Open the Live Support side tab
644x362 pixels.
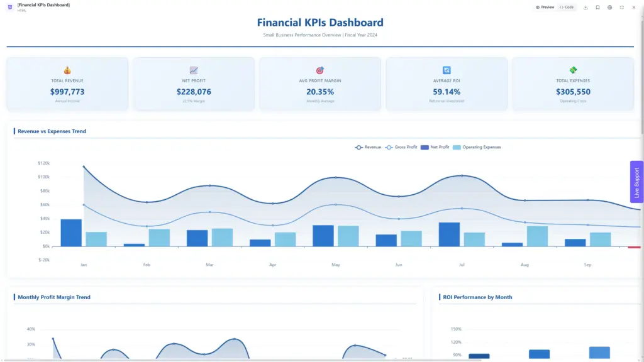pos(636,182)
